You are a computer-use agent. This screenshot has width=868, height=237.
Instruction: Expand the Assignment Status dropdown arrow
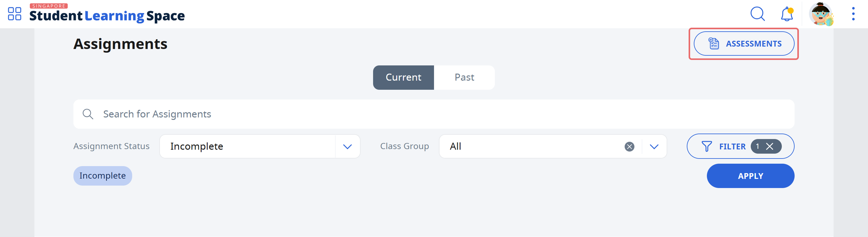(348, 146)
